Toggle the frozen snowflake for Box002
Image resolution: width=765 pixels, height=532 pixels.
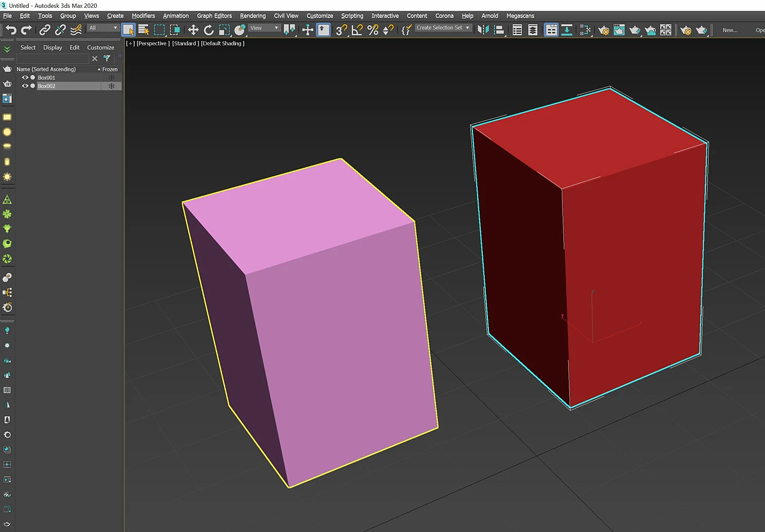pos(111,86)
